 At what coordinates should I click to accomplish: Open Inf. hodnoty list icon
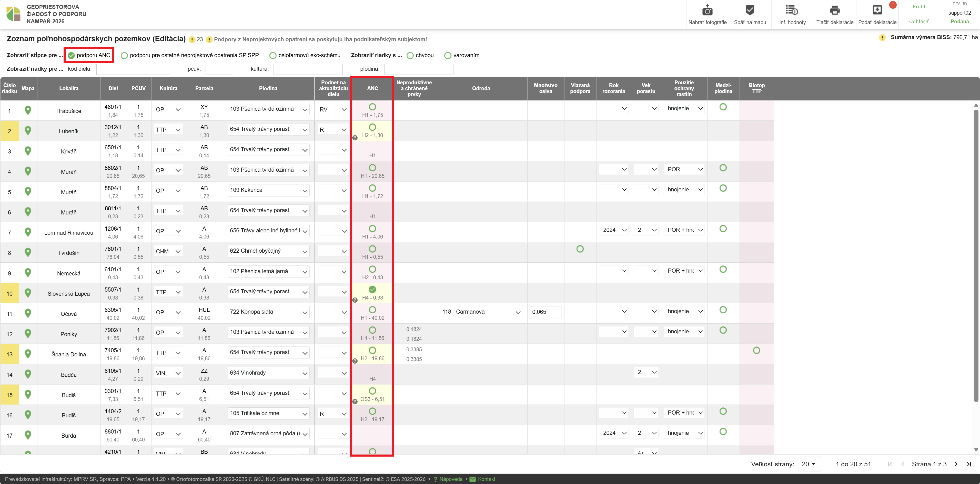click(792, 11)
